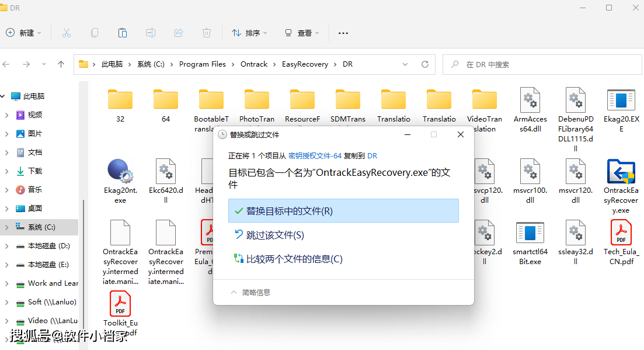The image size is (644, 350).
Task: Click EasyRecovery in breadcrumb path
Action: point(305,64)
